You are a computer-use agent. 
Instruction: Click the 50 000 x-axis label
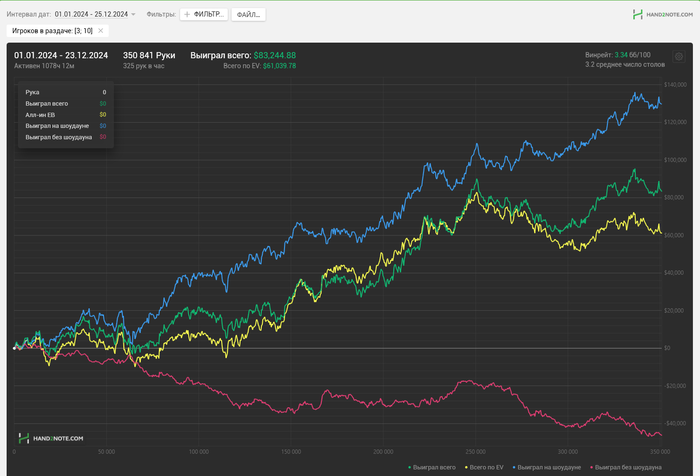coord(106,451)
